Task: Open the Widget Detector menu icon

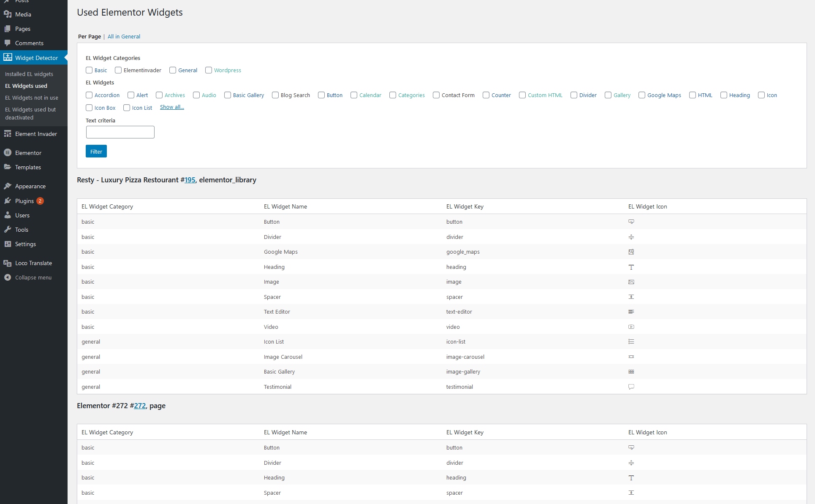Action: click(8, 57)
